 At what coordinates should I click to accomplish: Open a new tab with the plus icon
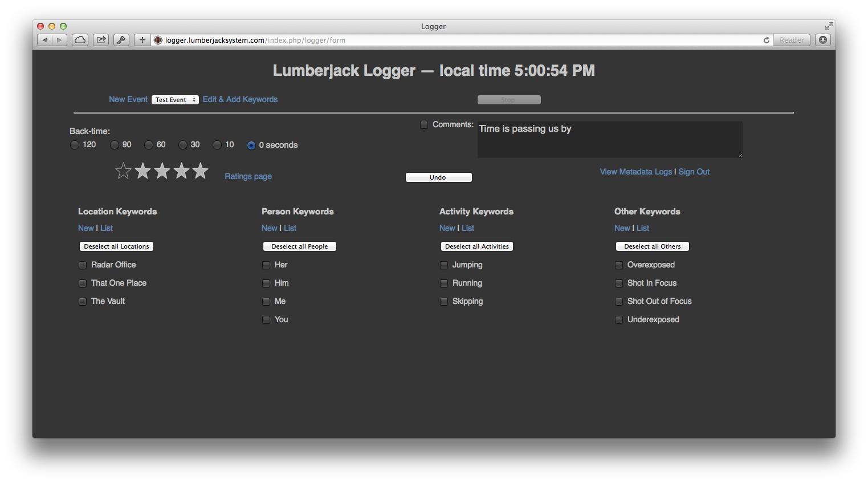(x=142, y=40)
